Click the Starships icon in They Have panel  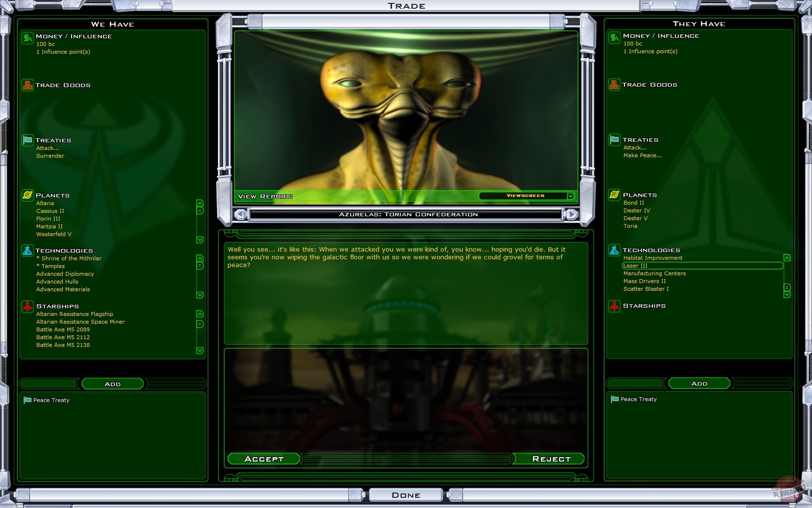[x=614, y=306]
